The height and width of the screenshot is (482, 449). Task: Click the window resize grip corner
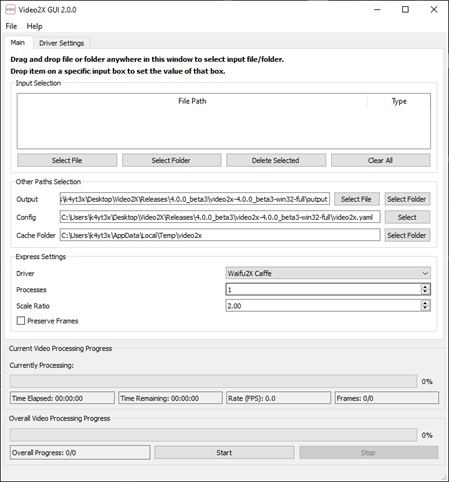pos(444,476)
